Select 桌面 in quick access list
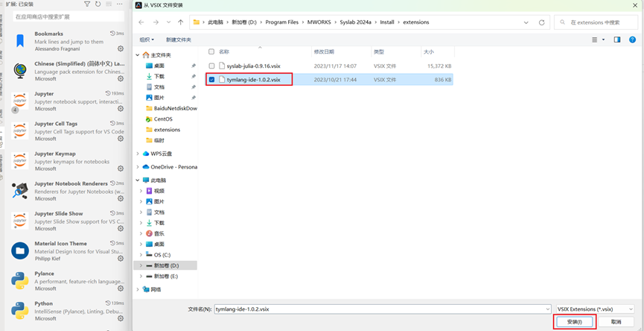Viewport: 644px width, 331px height. pos(159,66)
